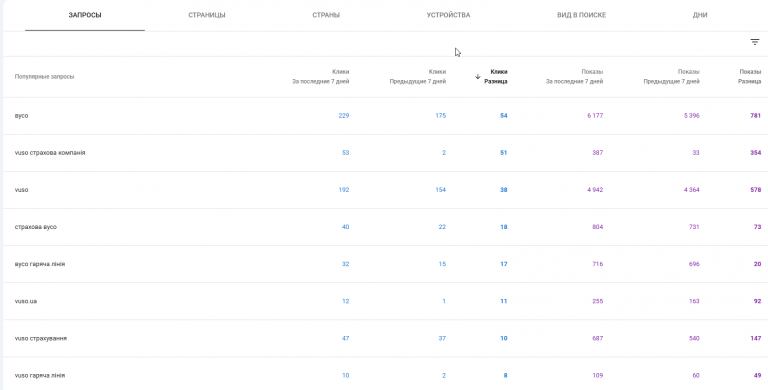Click previous clicks value 175

click(441, 116)
